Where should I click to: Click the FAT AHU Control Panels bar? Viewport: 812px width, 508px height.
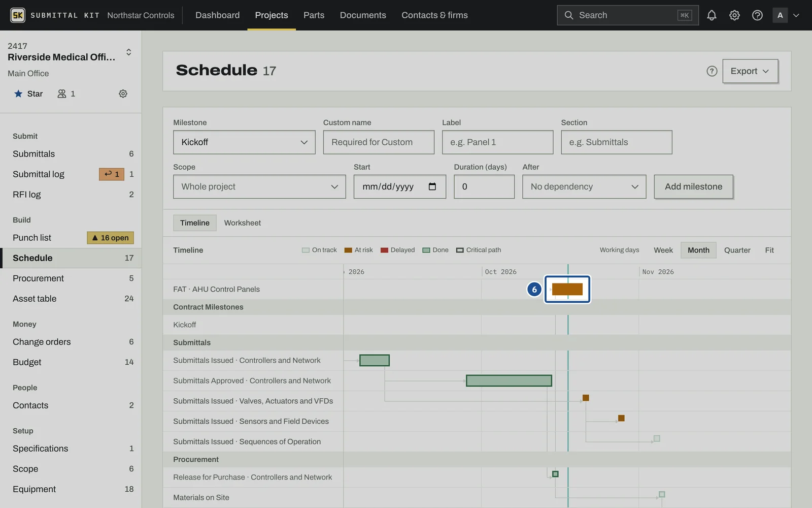[567, 289]
